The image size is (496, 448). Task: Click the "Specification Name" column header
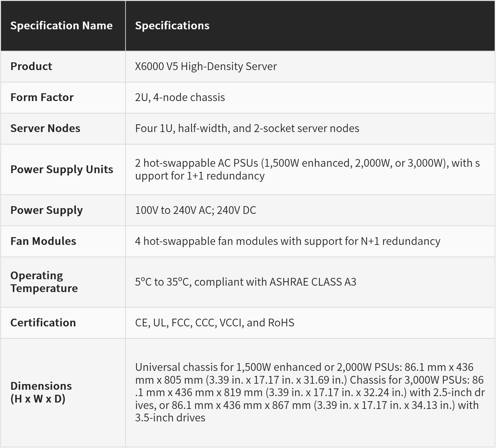point(61,26)
